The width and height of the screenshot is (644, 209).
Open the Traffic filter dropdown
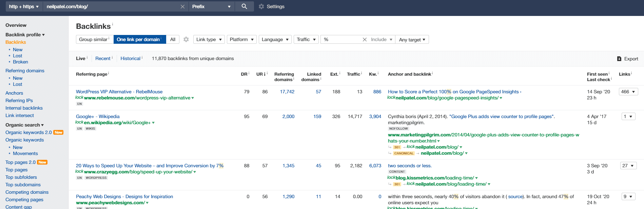click(306, 39)
